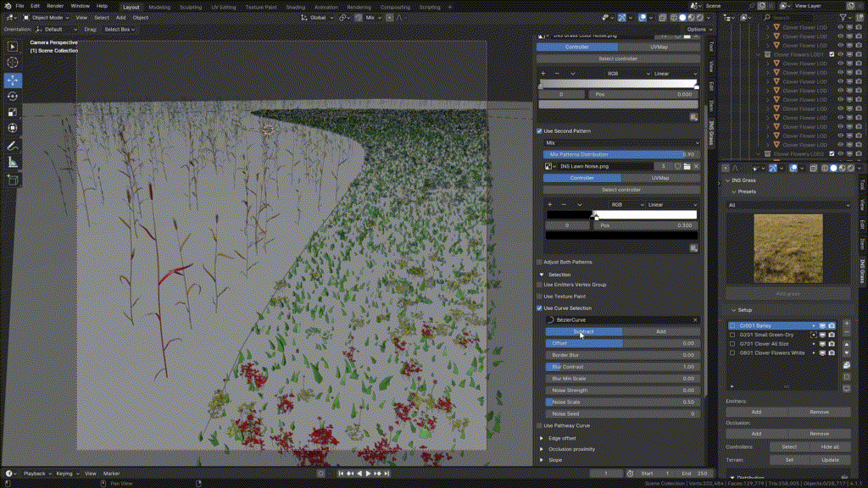Tick the G701 Clover All Size checkbox
The image size is (868, 488).
(732, 344)
